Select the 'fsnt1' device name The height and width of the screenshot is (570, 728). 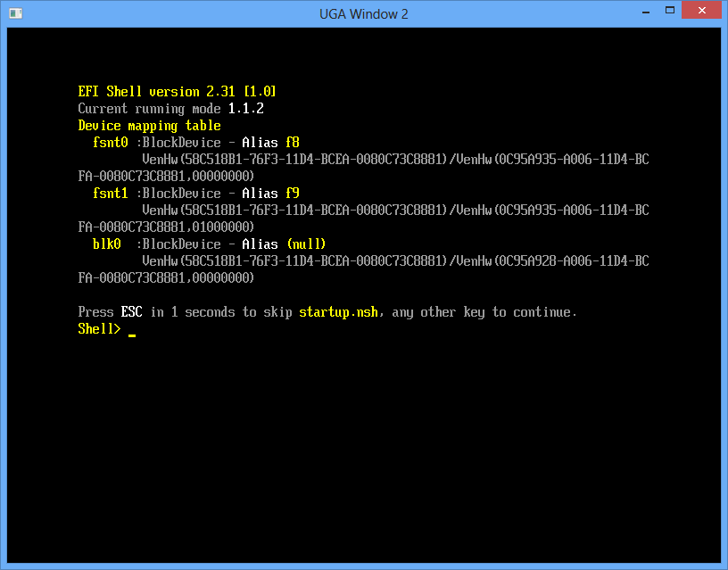coord(110,193)
